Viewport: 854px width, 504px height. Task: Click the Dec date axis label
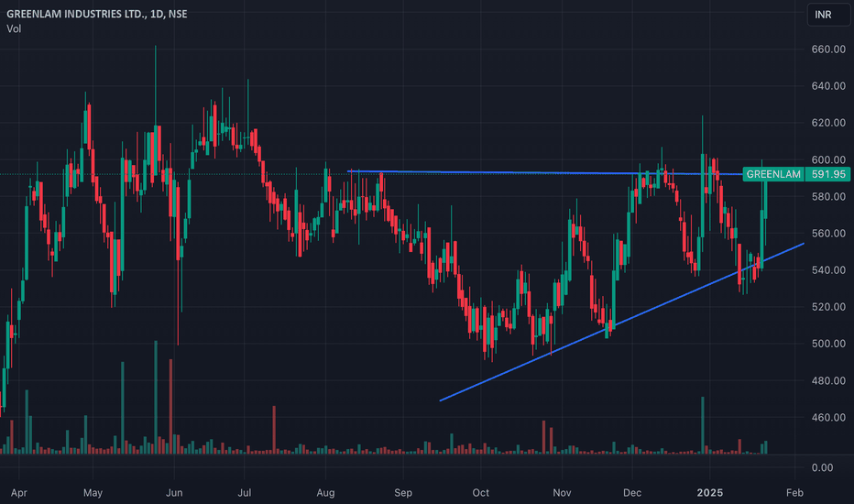pyautogui.click(x=631, y=493)
